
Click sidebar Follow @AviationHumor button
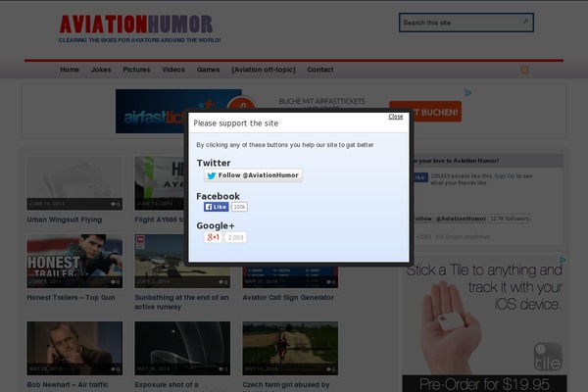point(450,219)
